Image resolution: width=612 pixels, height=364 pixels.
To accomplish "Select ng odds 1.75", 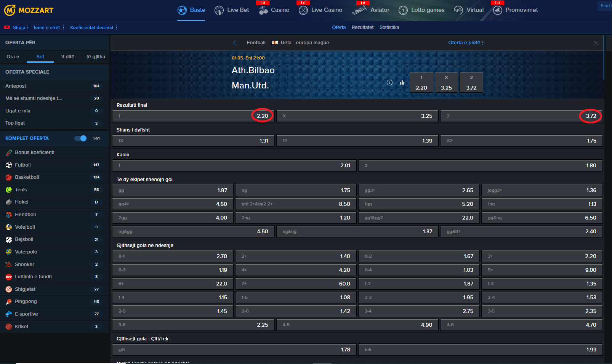I will click(x=296, y=190).
